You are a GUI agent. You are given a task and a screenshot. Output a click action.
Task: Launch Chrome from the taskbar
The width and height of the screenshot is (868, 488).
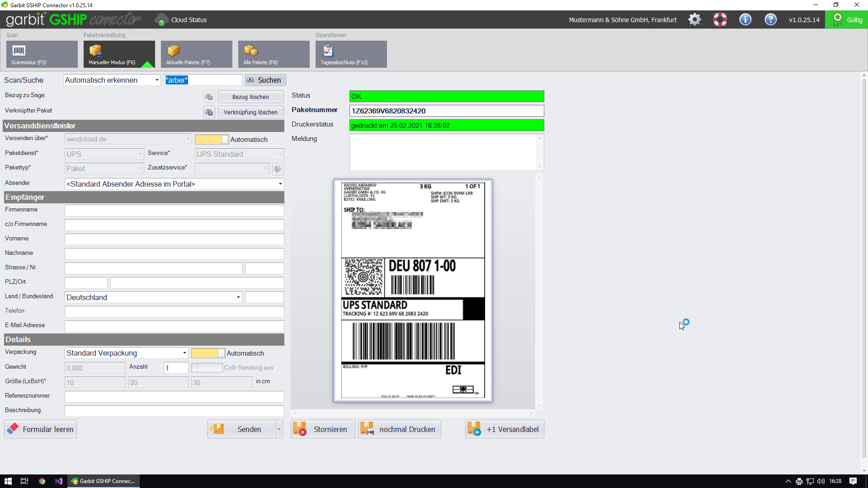(x=42, y=481)
